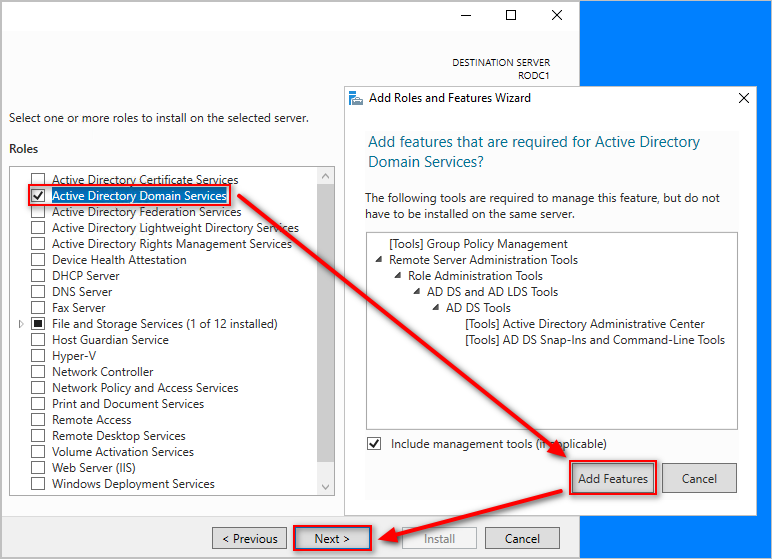Select the DNS Server role label

(x=82, y=292)
